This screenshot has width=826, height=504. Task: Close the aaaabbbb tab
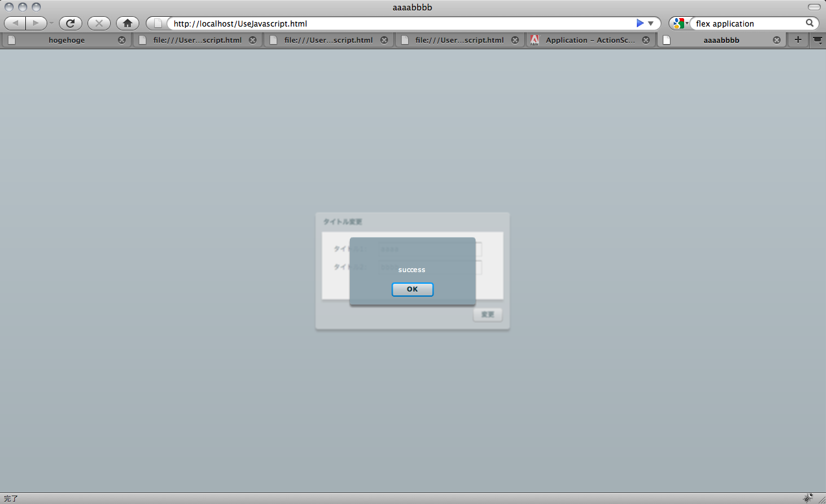click(777, 40)
